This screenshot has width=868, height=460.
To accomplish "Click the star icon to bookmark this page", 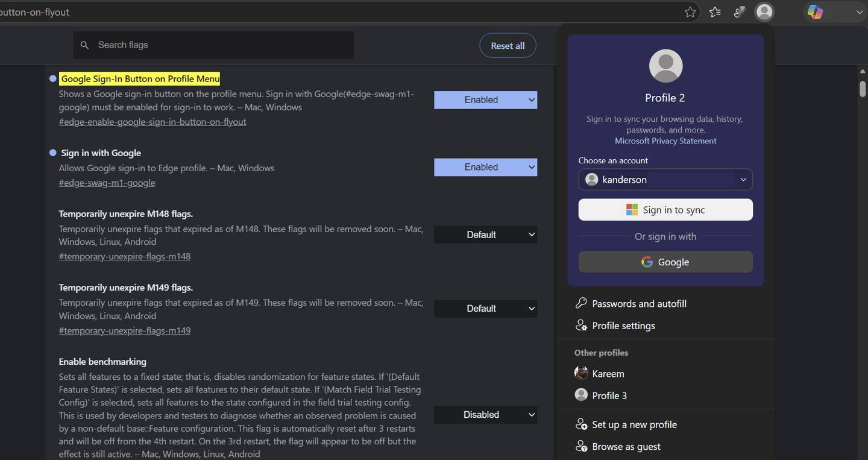I will (690, 12).
